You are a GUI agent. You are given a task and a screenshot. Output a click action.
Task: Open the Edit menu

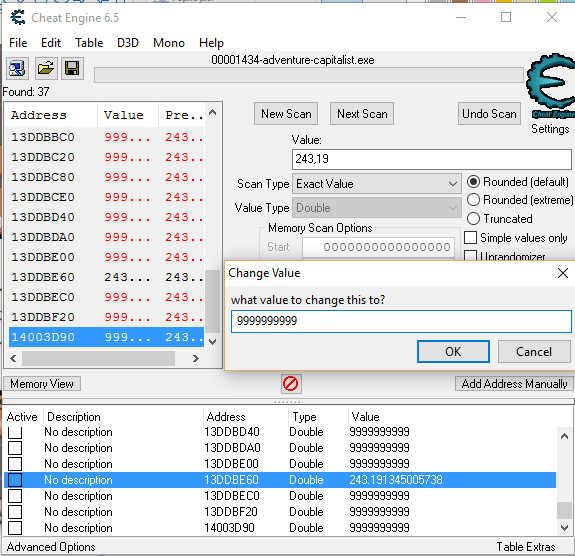coord(51,43)
